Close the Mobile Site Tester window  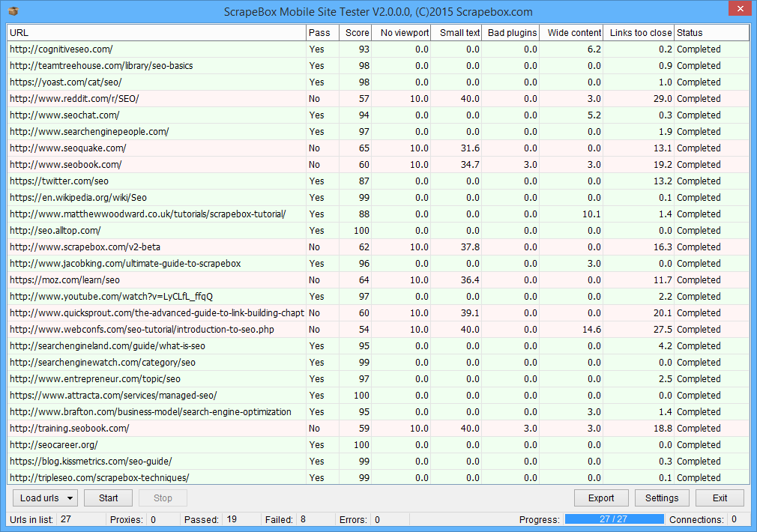(x=739, y=9)
